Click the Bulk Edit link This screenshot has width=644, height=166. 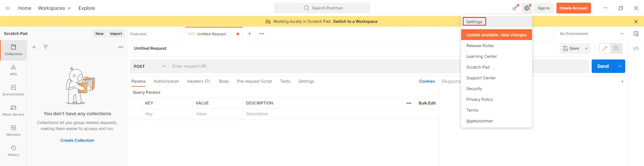click(427, 103)
